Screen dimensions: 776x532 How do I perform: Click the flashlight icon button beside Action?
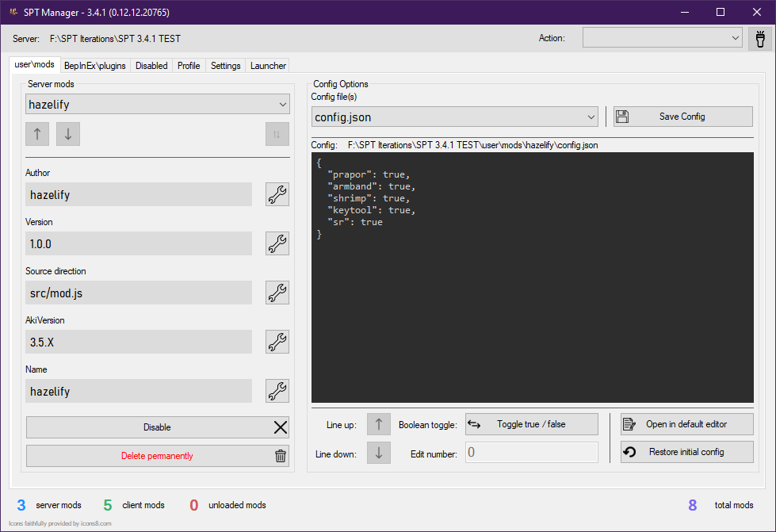[760, 39]
